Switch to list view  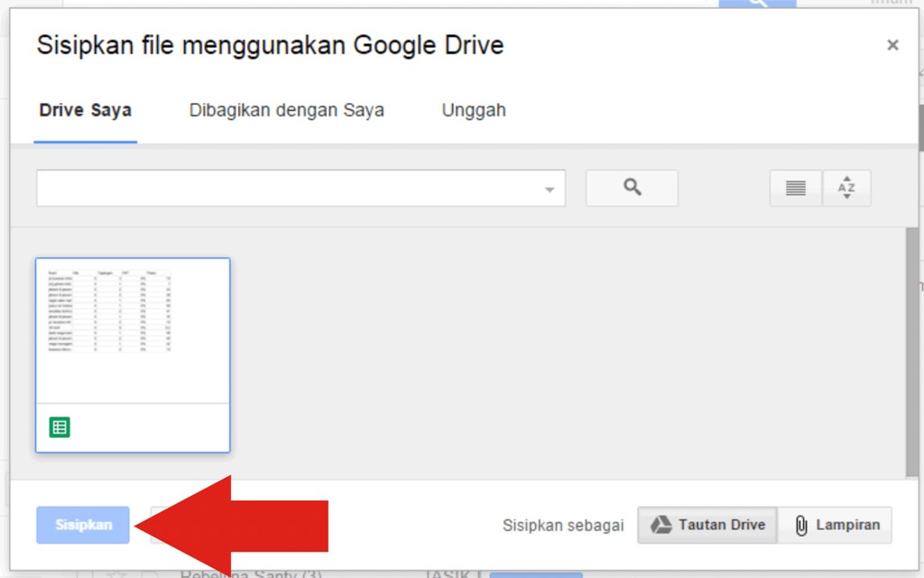(796, 188)
